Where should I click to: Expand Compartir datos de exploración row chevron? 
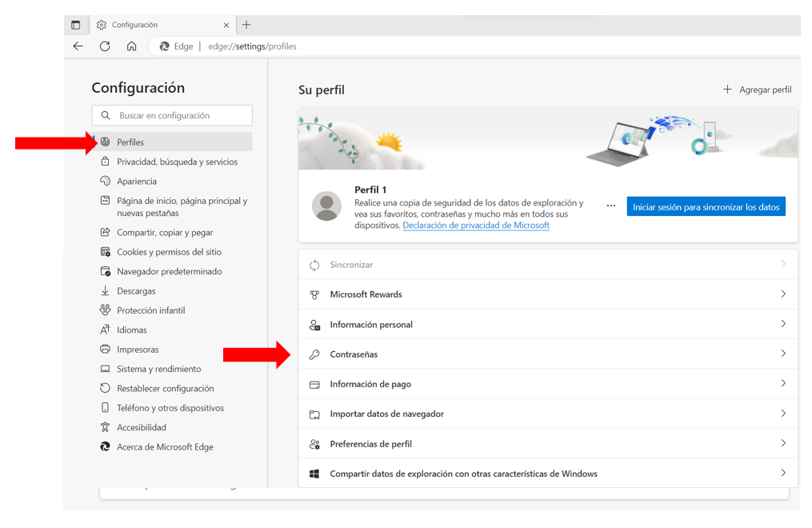(783, 473)
